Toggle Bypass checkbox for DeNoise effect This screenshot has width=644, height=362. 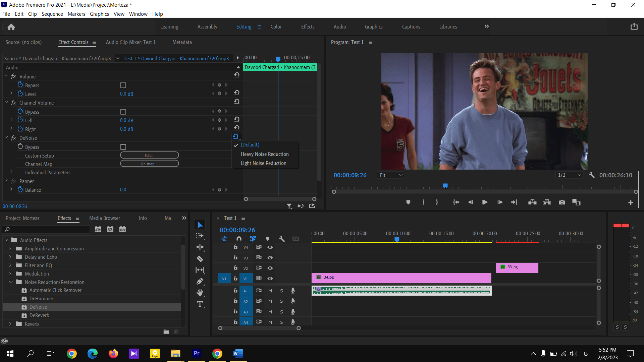click(x=123, y=146)
